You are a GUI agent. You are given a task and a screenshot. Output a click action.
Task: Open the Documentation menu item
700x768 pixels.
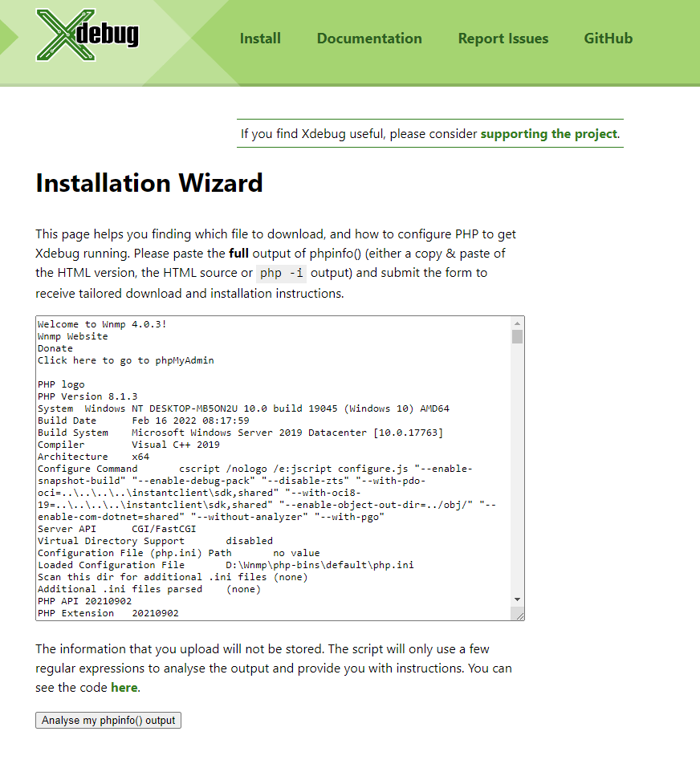click(x=369, y=39)
